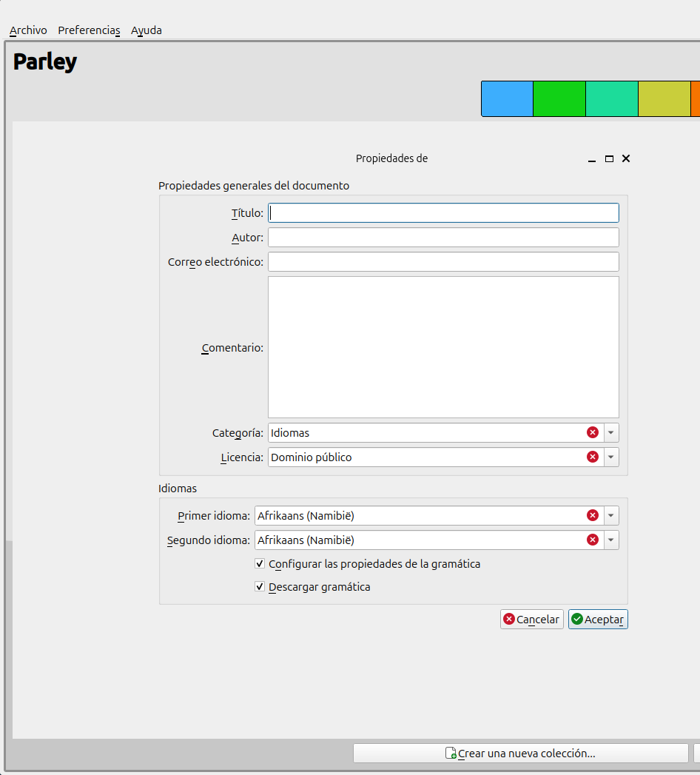Click the blue color swatch in legend

(x=507, y=99)
